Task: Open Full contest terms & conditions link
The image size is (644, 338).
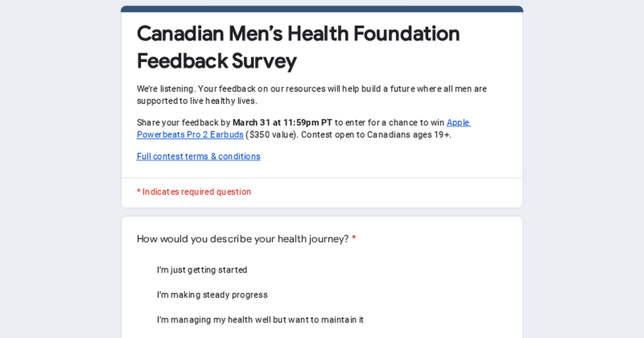Action: pos(199,156)
